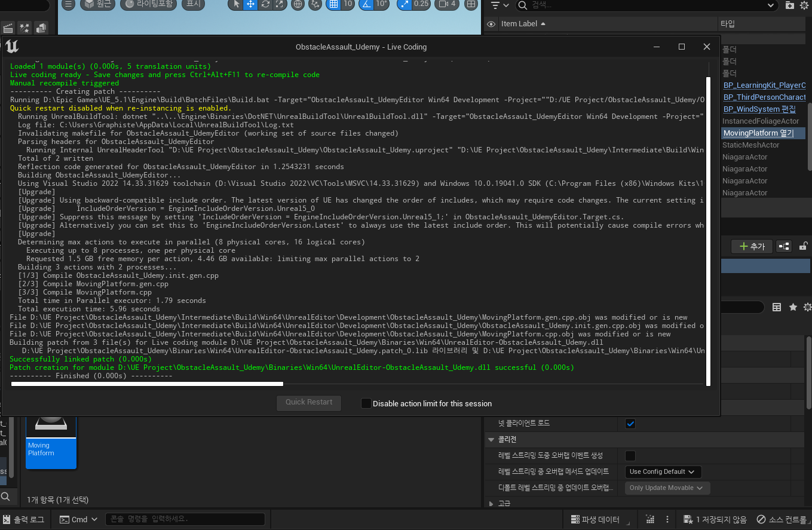Activate the Rotate gizmo tool
The width and height of the screenshot is (812, 530).
coord(265,4)
